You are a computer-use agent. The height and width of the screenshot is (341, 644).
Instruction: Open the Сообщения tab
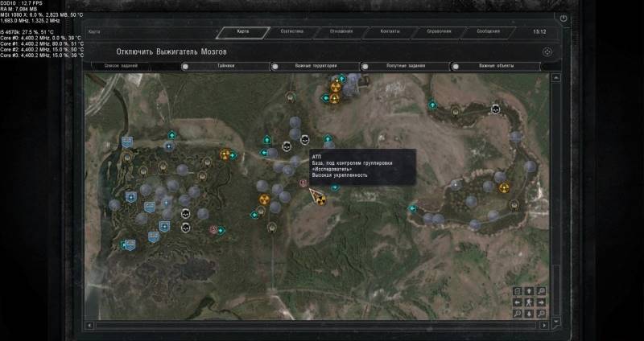coord(488,32)
